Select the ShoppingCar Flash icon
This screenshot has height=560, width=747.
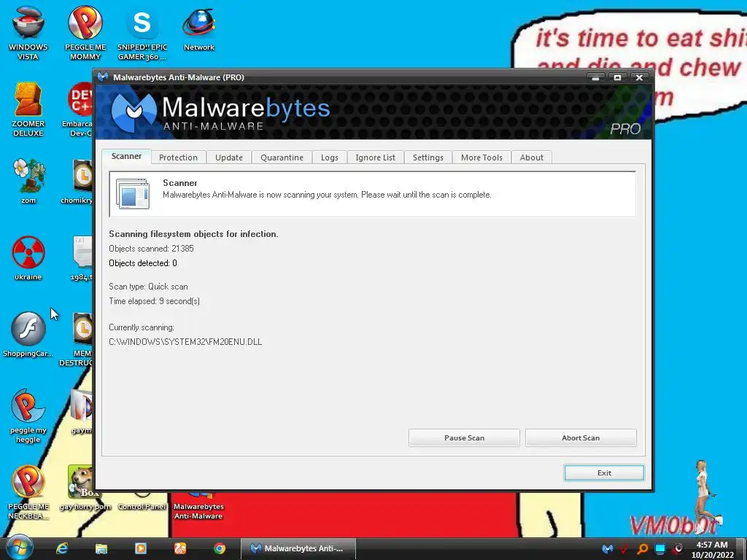click(x=28, y=334)
